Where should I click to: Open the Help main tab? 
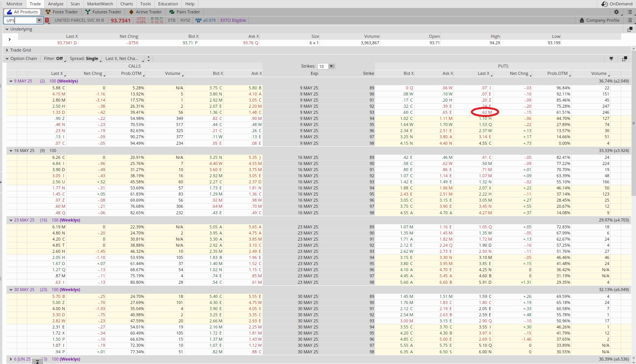[x=190, y=4]
